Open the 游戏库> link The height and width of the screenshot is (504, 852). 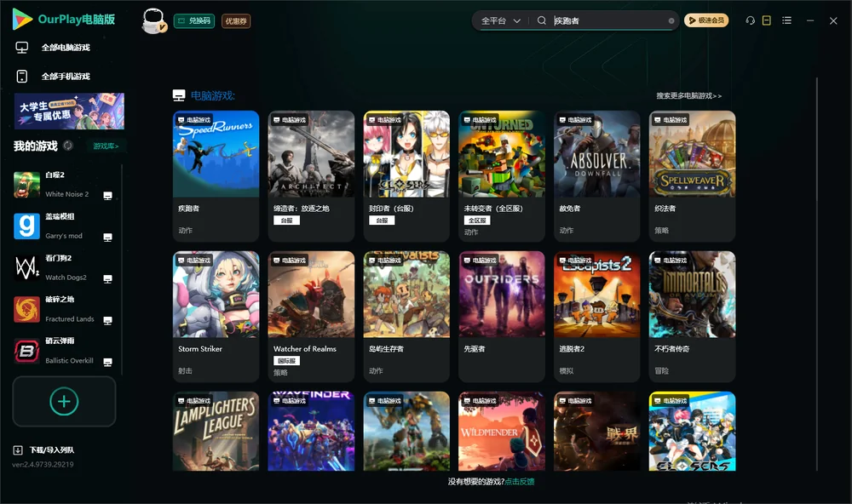pyautogui.click(x=106, y=146)
